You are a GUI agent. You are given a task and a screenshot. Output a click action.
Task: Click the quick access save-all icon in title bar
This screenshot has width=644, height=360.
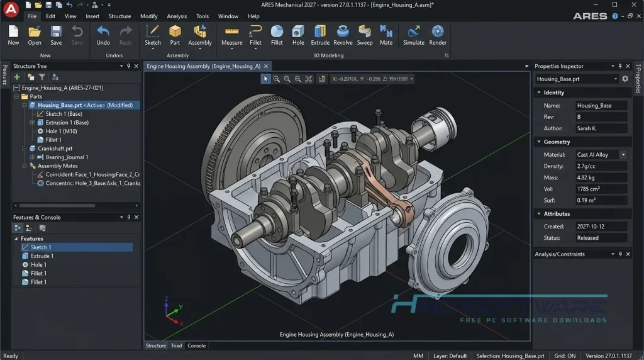point(59,5)
